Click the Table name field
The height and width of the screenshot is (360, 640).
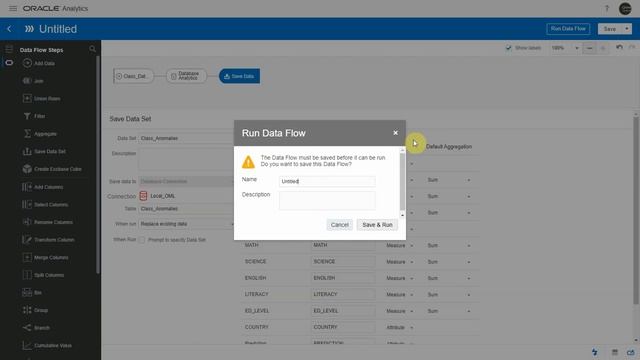[x=186, y=209]
